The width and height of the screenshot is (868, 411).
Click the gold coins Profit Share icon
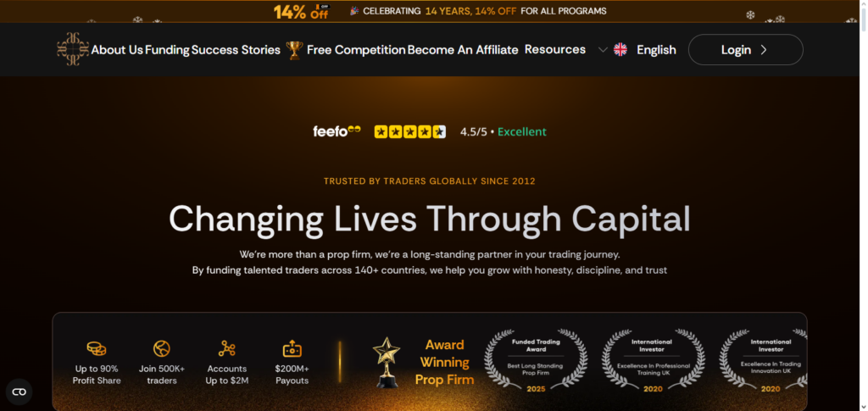[97, 348]
